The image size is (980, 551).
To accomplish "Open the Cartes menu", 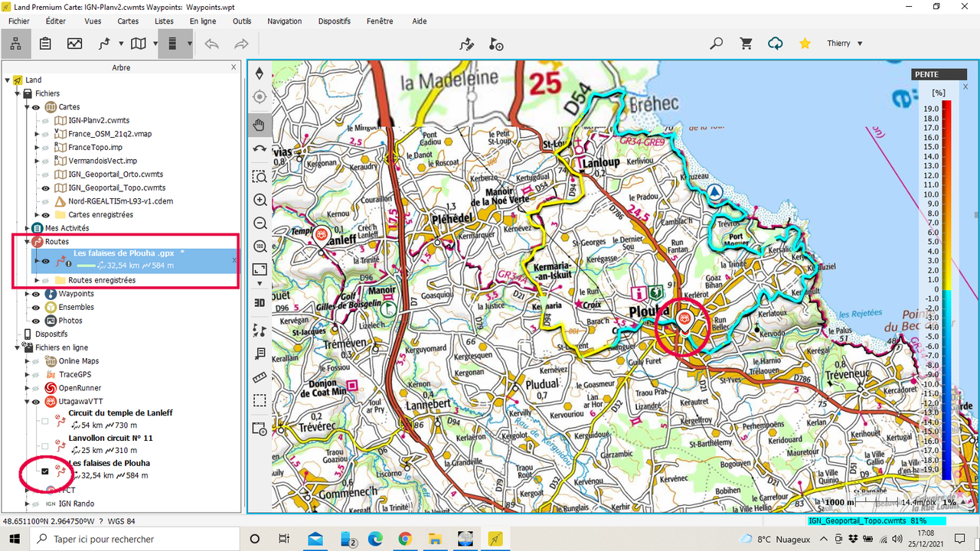I will point(128,21).
